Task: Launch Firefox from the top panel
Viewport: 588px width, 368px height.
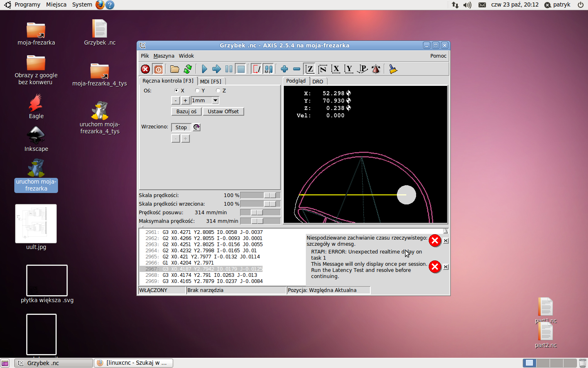Action: (x=100, y=5)
